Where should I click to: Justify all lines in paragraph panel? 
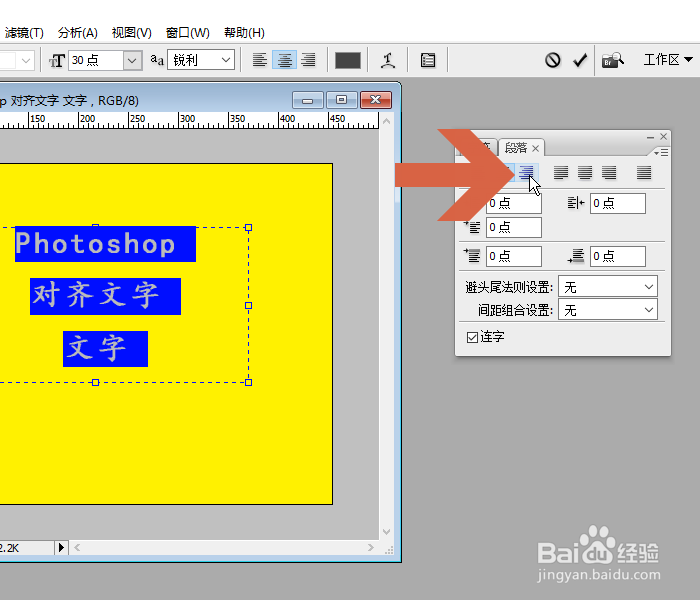[x=644, y=172]
